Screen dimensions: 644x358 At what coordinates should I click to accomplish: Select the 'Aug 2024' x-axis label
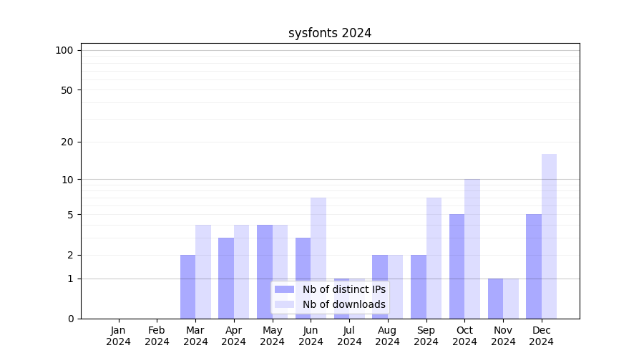pos(388,336)
